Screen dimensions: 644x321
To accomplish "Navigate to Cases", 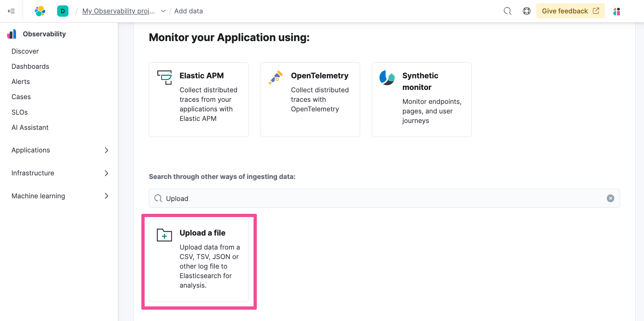I will point(21,97).
